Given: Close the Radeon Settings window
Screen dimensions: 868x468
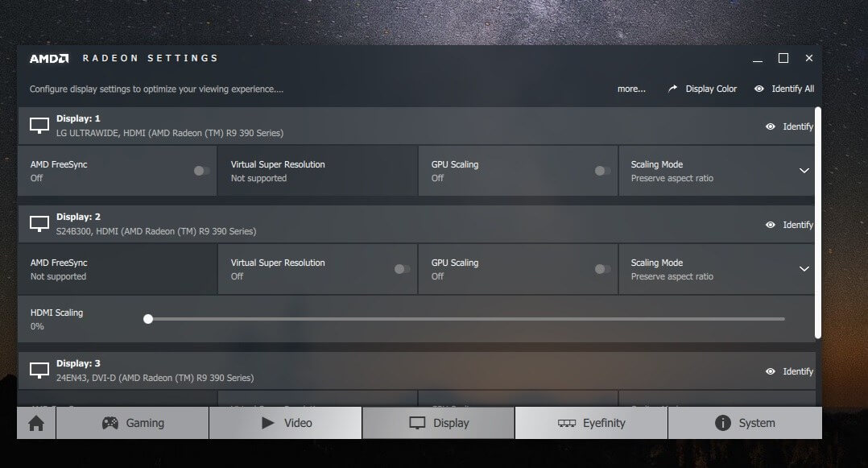Looking at the screenshot, I should [x=808, y=58].
